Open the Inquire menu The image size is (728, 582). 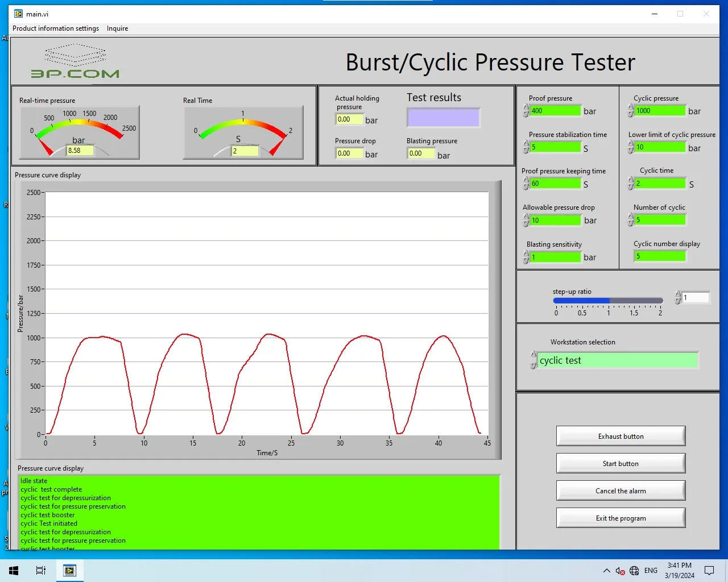tap(117, 28)
